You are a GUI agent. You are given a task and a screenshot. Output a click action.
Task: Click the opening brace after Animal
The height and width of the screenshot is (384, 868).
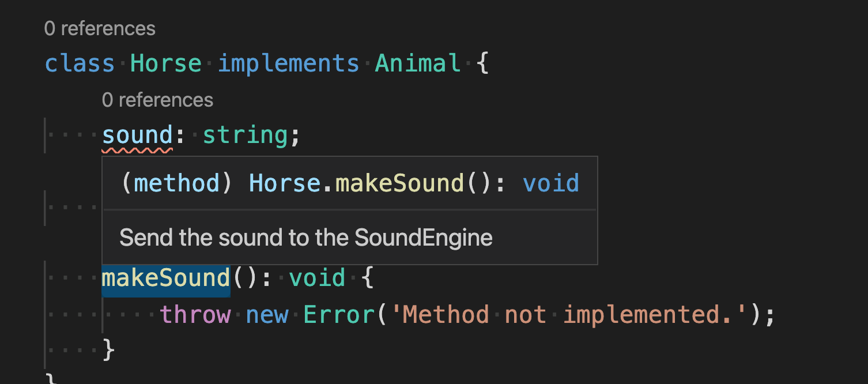click(x=483, y=63)
